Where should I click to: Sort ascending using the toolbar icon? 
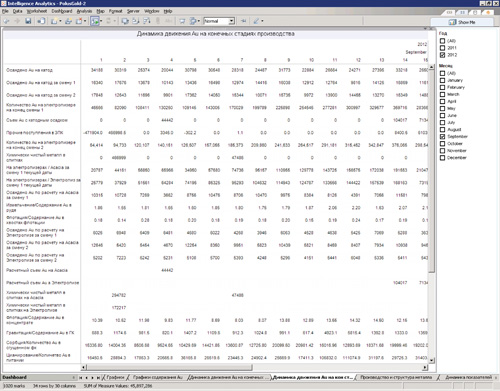(135, 21)
